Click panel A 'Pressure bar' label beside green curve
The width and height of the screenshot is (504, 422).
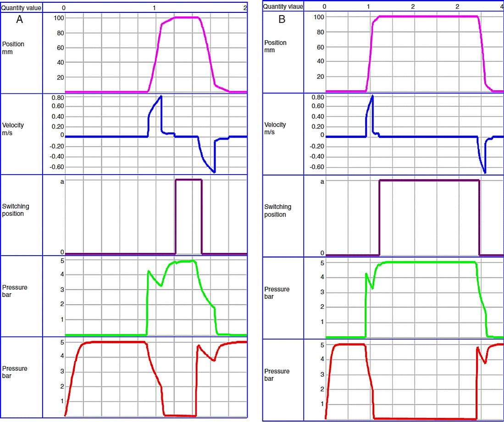[x=15, y=291]
